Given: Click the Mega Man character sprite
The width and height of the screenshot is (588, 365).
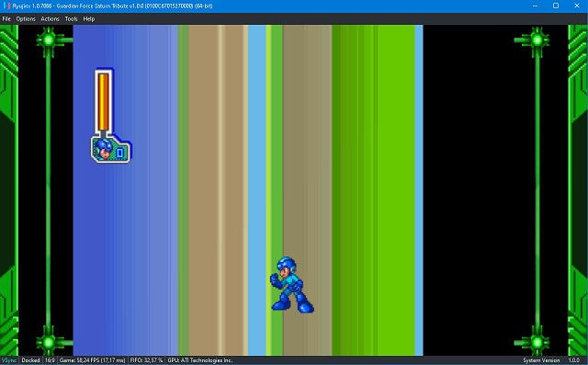Looking at the screenshot, I should [x=291, y=285].
